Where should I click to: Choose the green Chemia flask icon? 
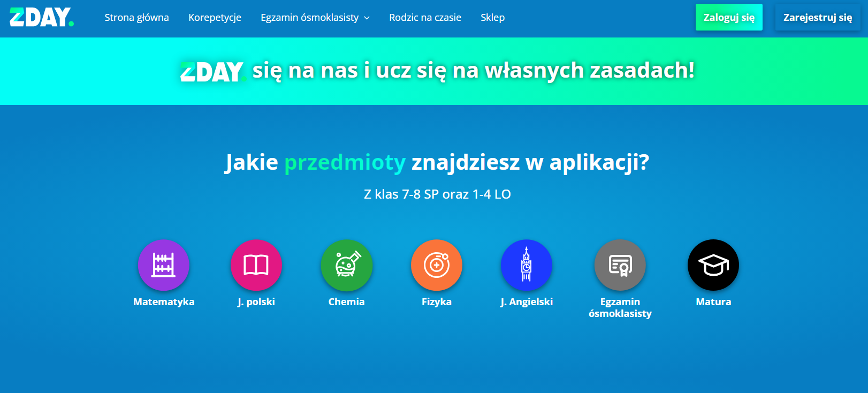(347, 265)
